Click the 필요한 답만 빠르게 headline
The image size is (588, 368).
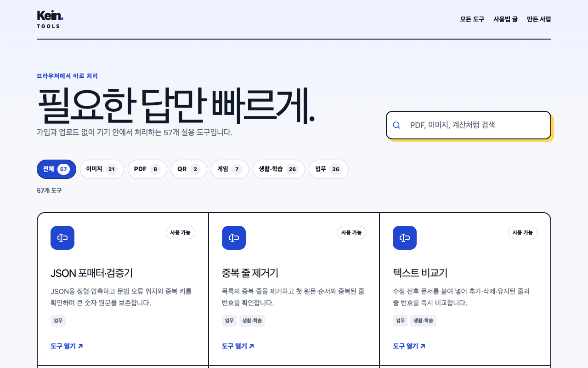tap(176, 106)
